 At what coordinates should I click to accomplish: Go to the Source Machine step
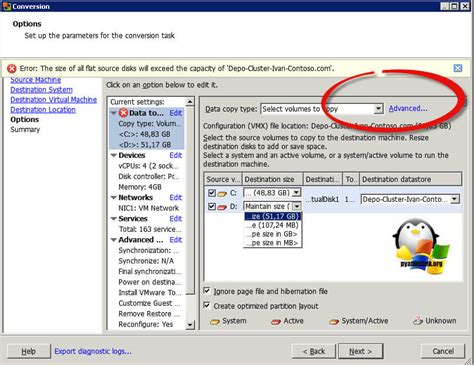pos(36,80)
